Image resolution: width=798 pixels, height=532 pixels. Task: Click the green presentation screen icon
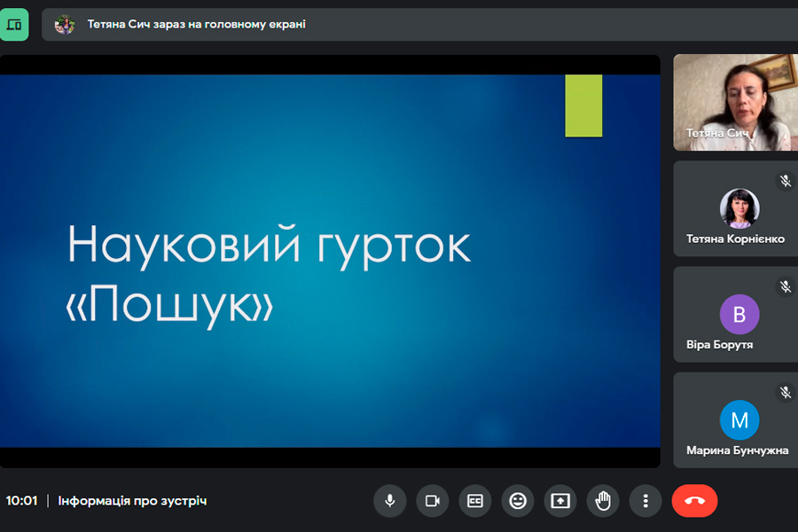pyautogui.click(x=13, y=25)
